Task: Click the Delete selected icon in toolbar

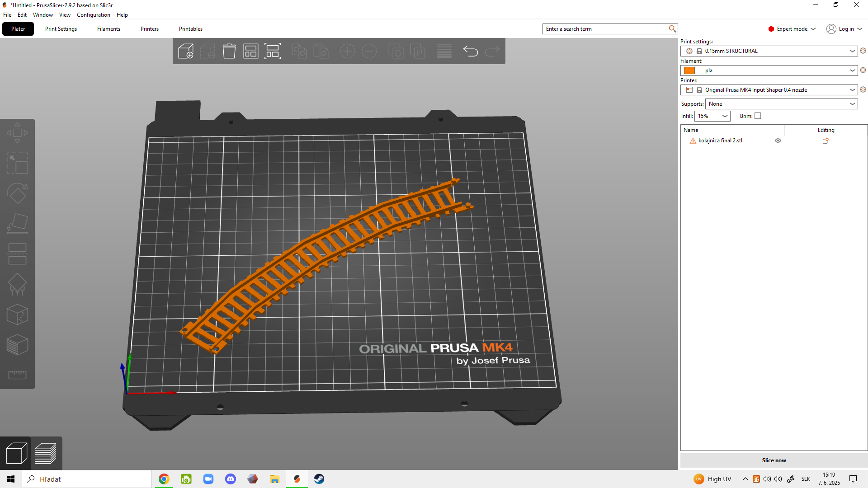Action: (208, 51)
